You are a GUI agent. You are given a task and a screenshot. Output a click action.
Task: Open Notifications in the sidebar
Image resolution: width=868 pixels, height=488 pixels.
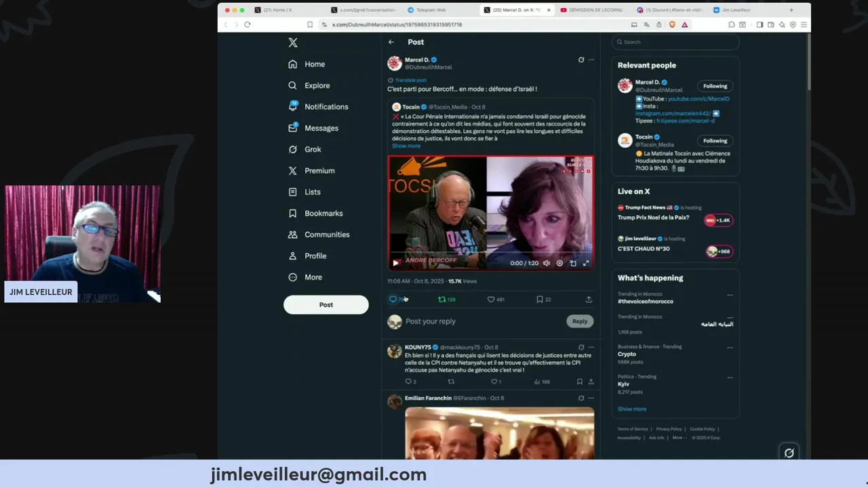[318, 107]
